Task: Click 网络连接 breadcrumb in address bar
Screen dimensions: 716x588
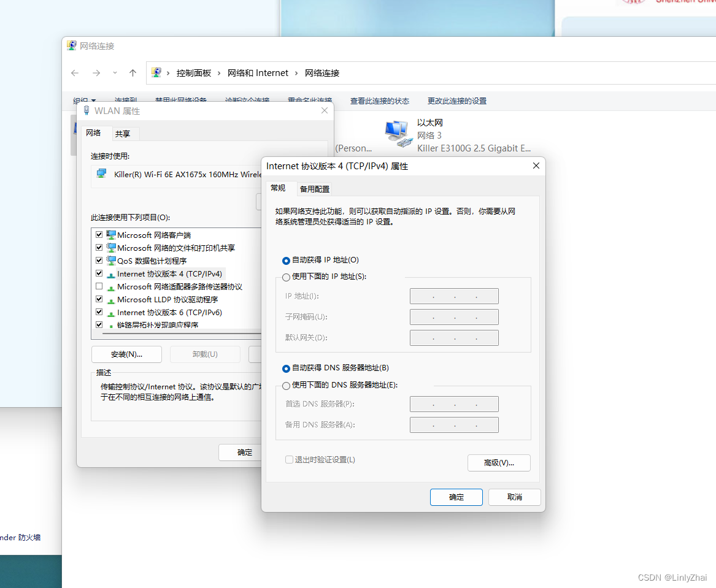Action: pos(322,73)
